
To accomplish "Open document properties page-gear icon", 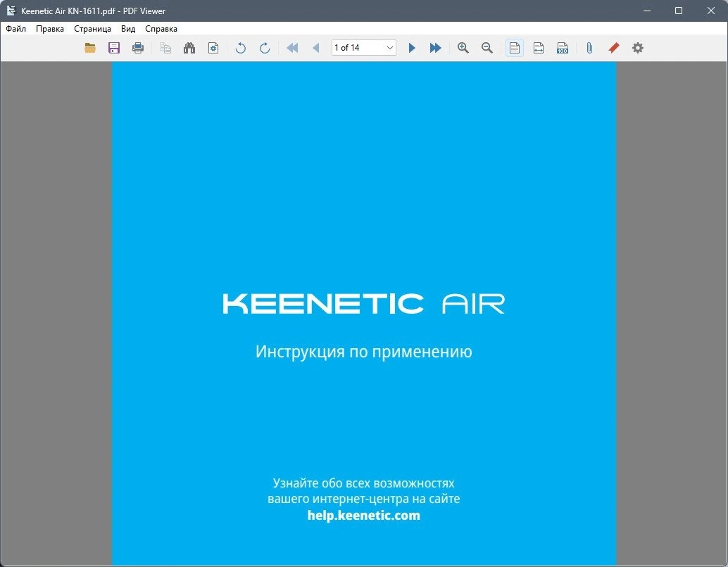I will [x=213, y=48].
